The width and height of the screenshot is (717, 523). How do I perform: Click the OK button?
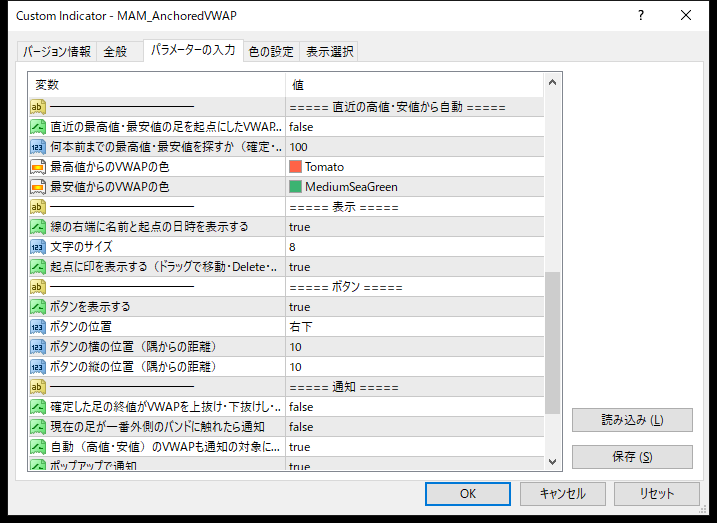point(468,494)
